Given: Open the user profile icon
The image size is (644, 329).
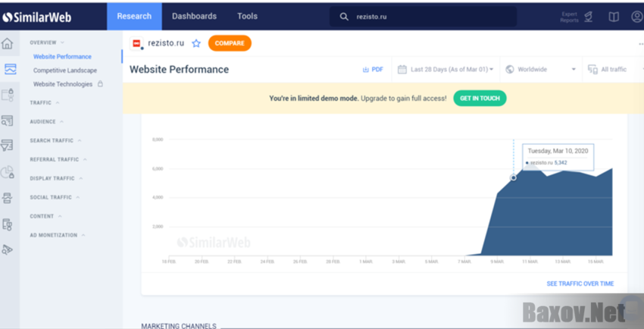Looking at the screenshot, I should (637, 17).
